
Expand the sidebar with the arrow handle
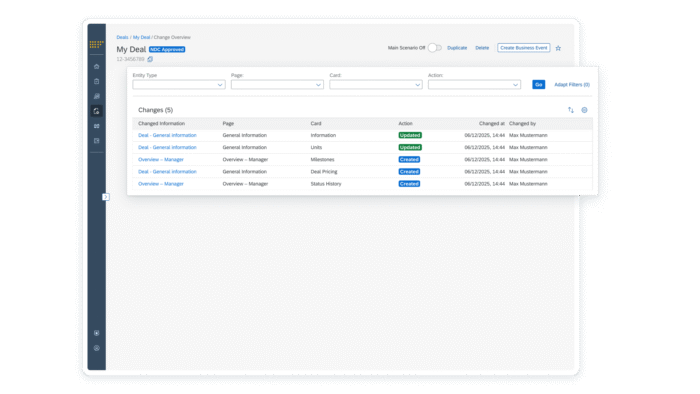click(105, 197)
